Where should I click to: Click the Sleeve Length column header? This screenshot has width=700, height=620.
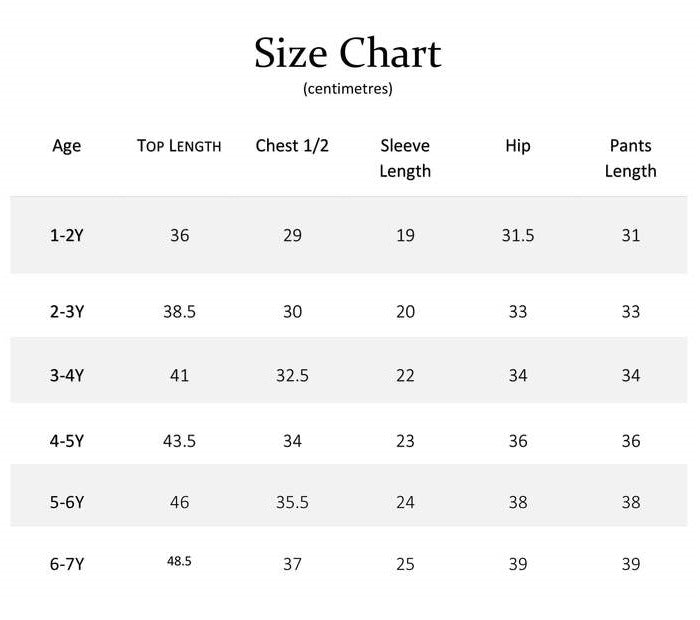405,158
